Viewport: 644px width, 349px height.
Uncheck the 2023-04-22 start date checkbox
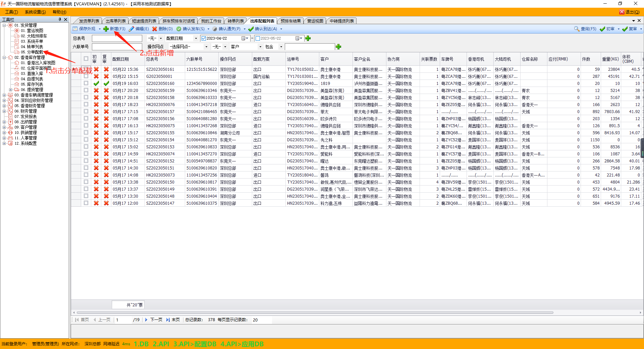click(x=204, y=38)
